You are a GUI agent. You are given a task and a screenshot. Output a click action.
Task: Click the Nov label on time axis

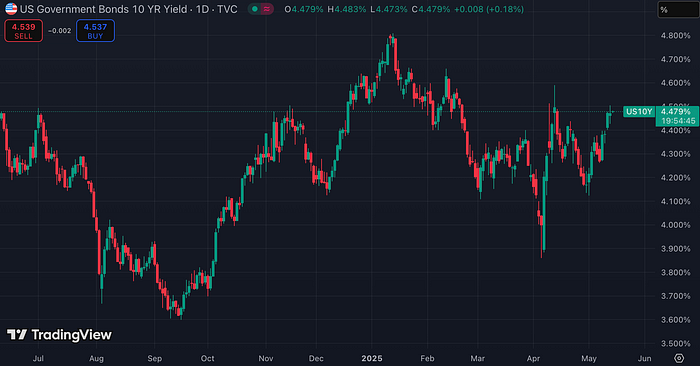pos(266,358)
